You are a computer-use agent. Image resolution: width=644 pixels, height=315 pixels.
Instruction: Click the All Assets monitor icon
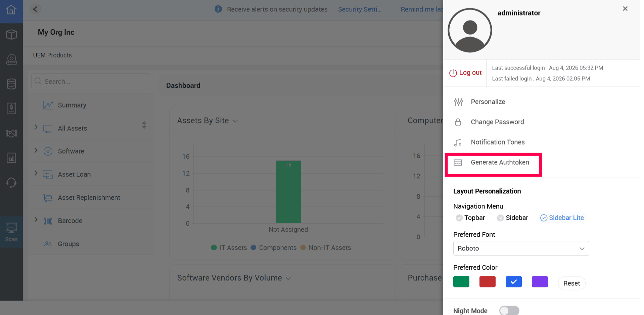(48, 128)
